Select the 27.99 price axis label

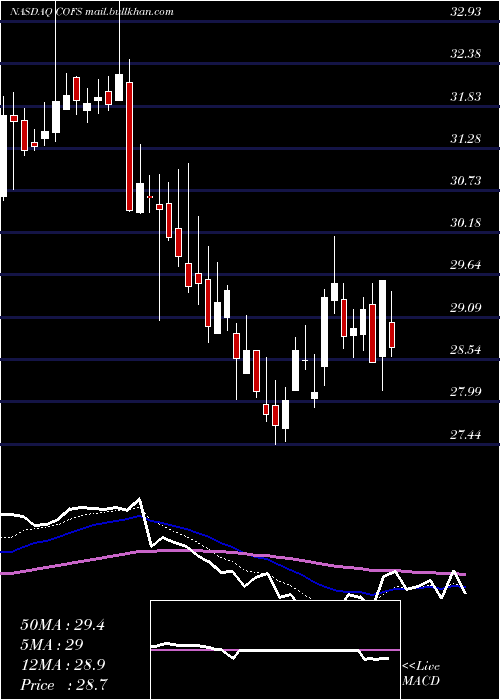(466, 392)
